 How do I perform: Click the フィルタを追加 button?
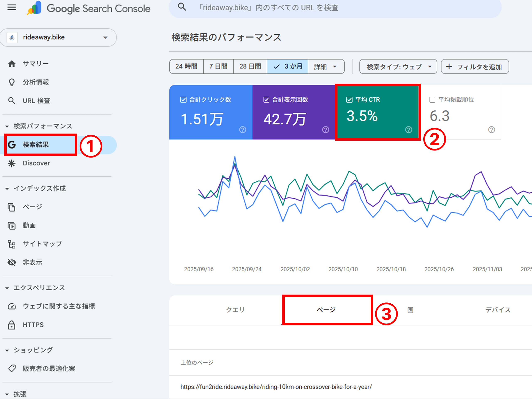pyautogui.click(x=474, y=67)
